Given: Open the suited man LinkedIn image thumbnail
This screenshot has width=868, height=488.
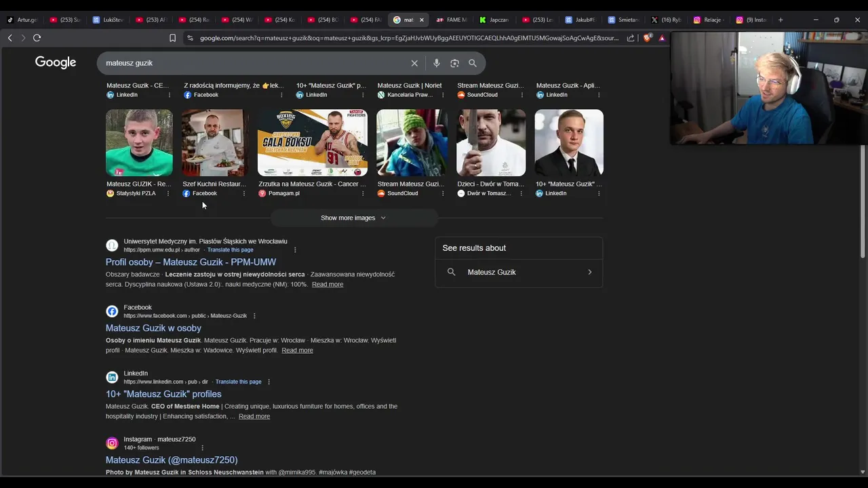Looking at the screenshot, I should [x=569, y=142].
